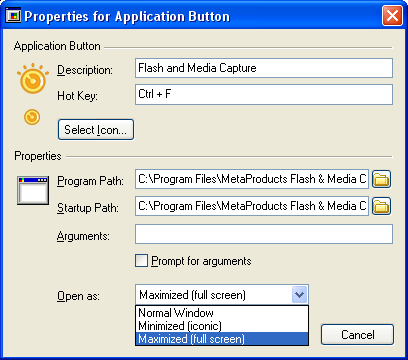Click the Startup Path input field
This screenshot has width=408, height=360.
click(252, 206)
